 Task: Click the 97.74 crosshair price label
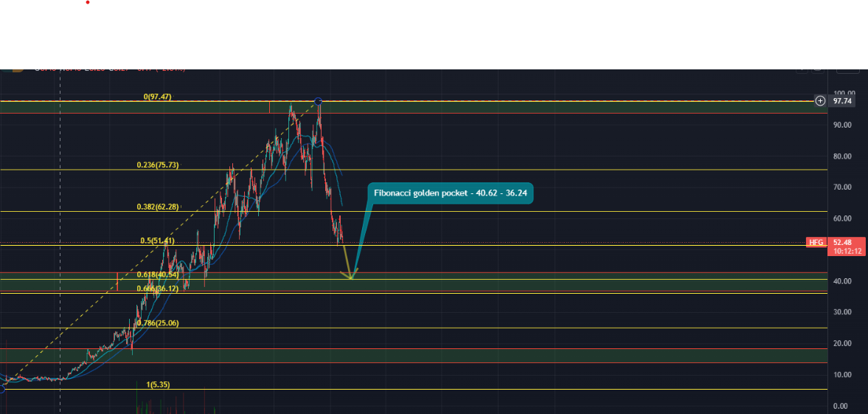click(x=841, y=101)
